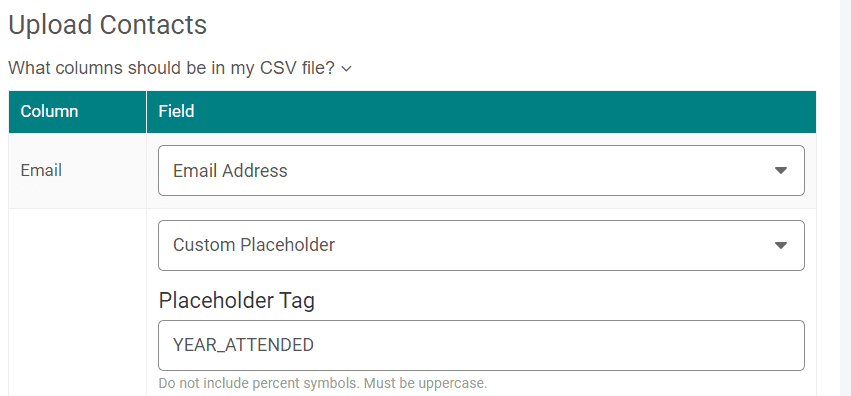Click the chevron after the CSV file question
Screen dimensions: 851x396
[346, 69]
